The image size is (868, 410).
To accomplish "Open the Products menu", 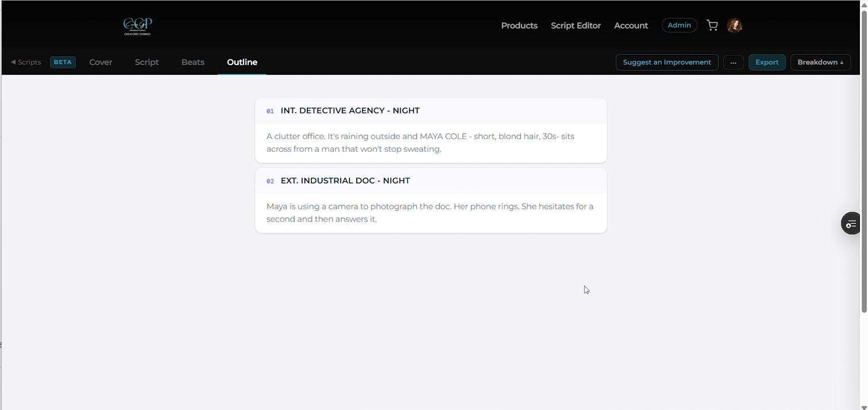I will (519, 25).
